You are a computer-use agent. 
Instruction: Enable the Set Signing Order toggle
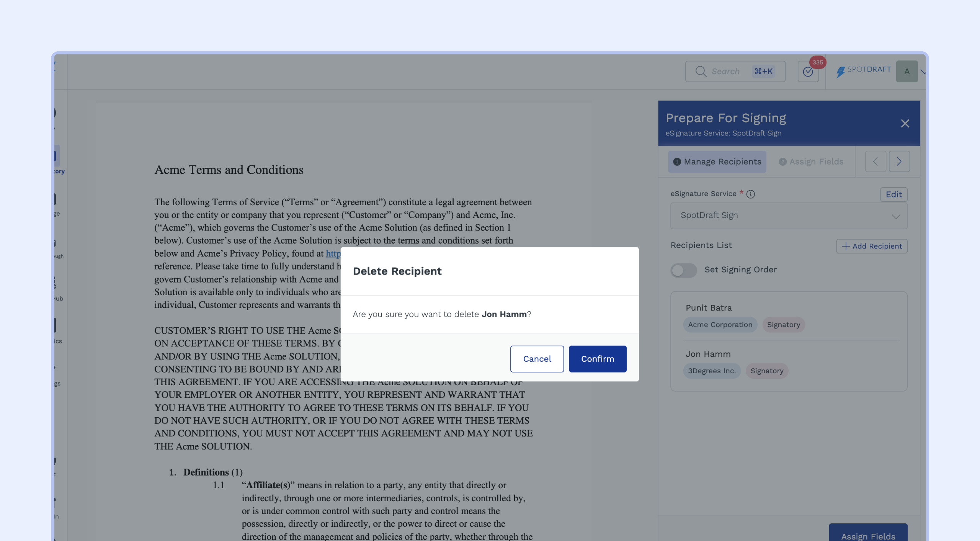[x=684, y=270]
